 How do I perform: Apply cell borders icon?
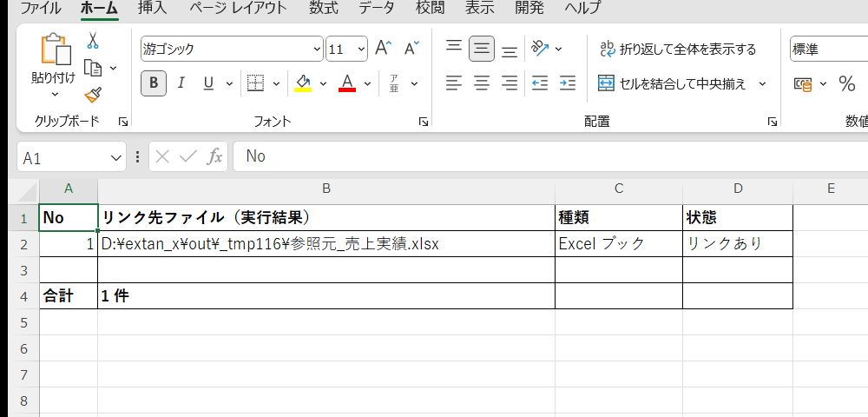[x=255, y=83]
